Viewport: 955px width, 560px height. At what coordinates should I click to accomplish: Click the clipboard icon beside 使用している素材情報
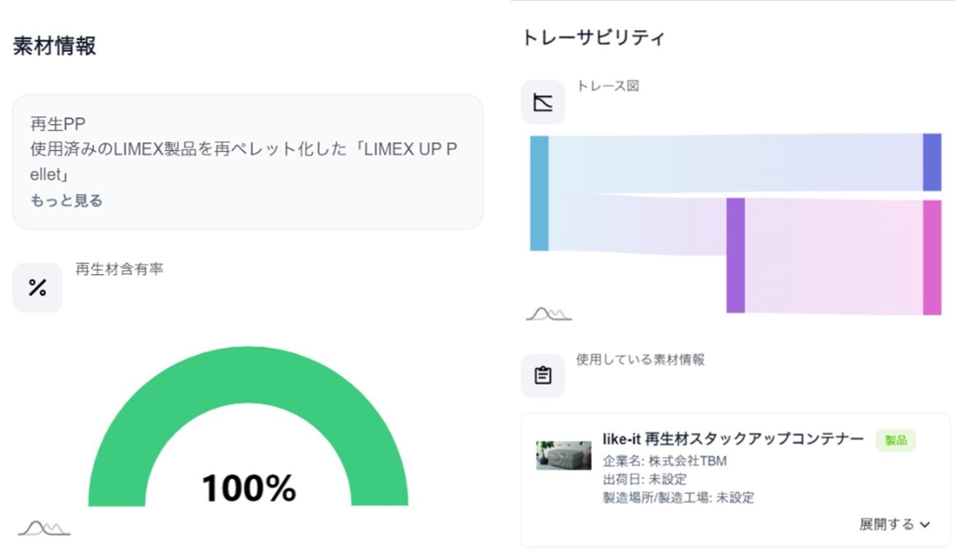coord(543,375)
